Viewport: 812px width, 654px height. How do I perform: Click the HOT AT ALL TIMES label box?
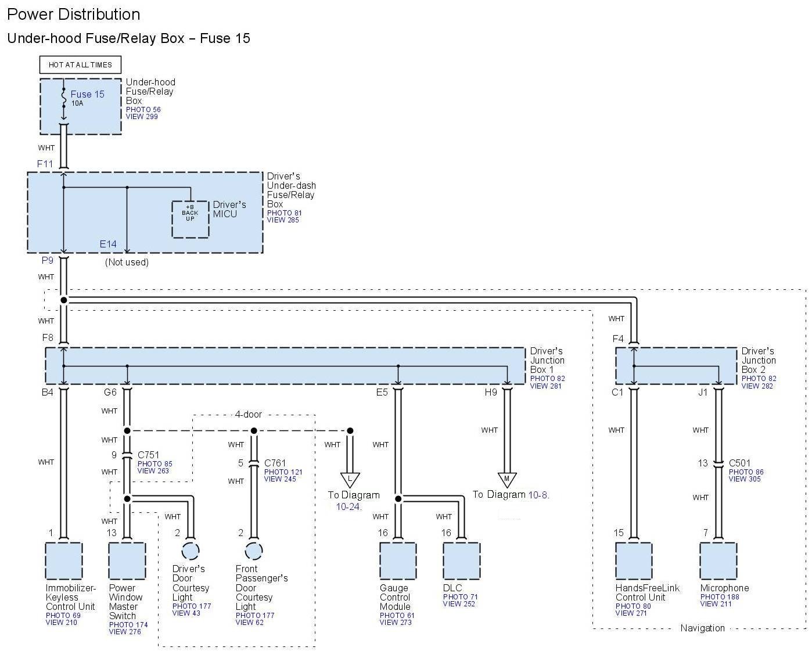click(x=80, y=64)
